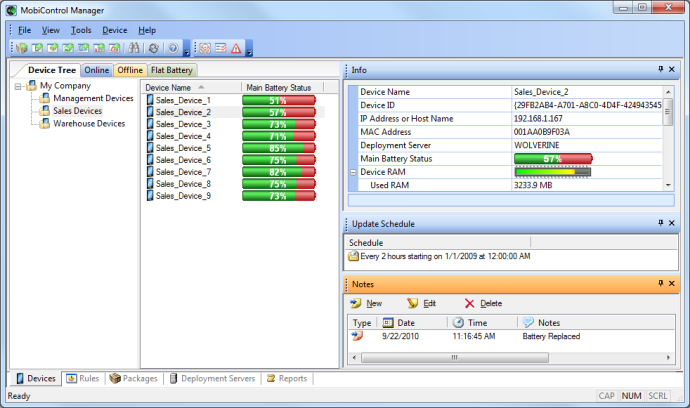Collapse the Device RAM property group
This screenshot has width=690, height=408.
click(x=353, y=173)
